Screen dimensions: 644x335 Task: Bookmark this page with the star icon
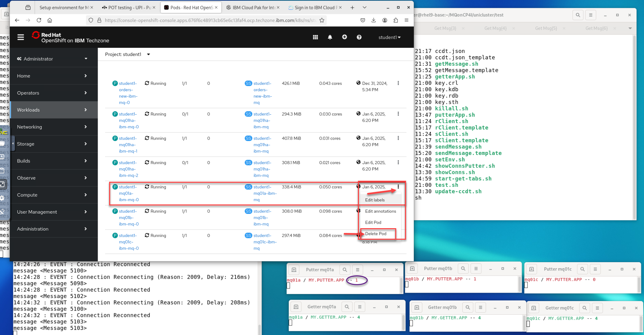point(322,20)
